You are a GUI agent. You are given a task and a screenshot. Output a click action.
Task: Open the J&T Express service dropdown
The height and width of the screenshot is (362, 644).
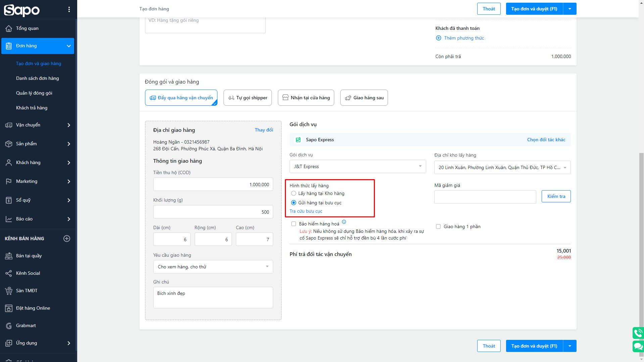[x=358, y=166]
